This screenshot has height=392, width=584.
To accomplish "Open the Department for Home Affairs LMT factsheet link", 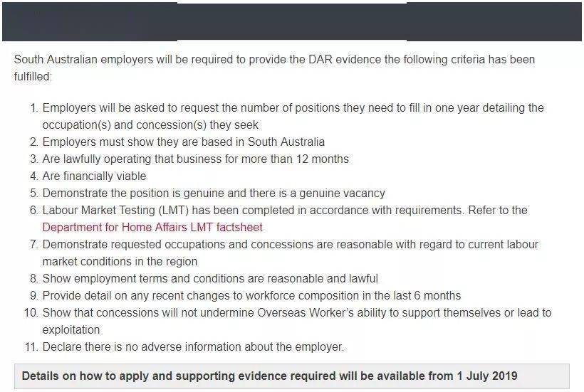I will (x=152, y=227).
